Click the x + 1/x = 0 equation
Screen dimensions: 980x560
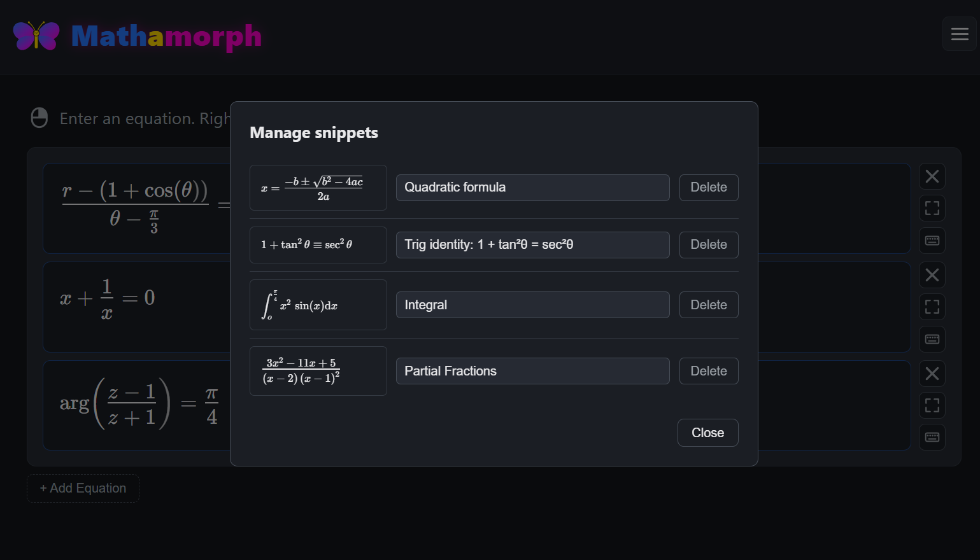click(108, 298)
